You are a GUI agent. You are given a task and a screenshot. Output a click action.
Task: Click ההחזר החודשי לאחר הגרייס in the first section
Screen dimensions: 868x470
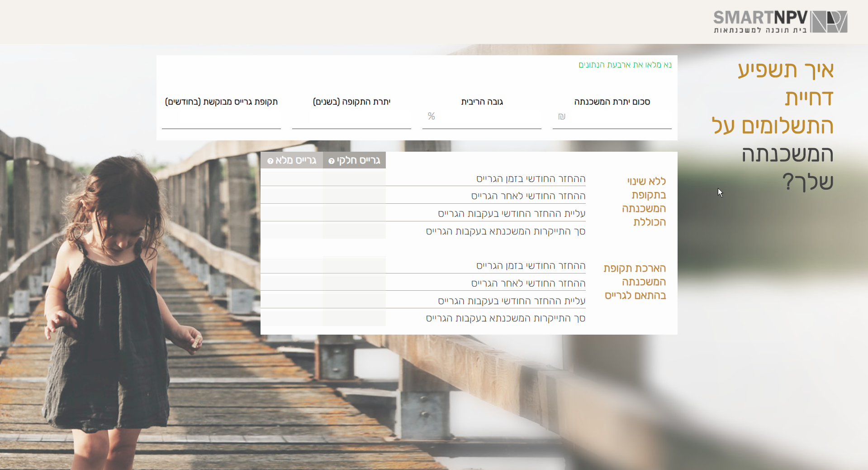click(528, 196)
